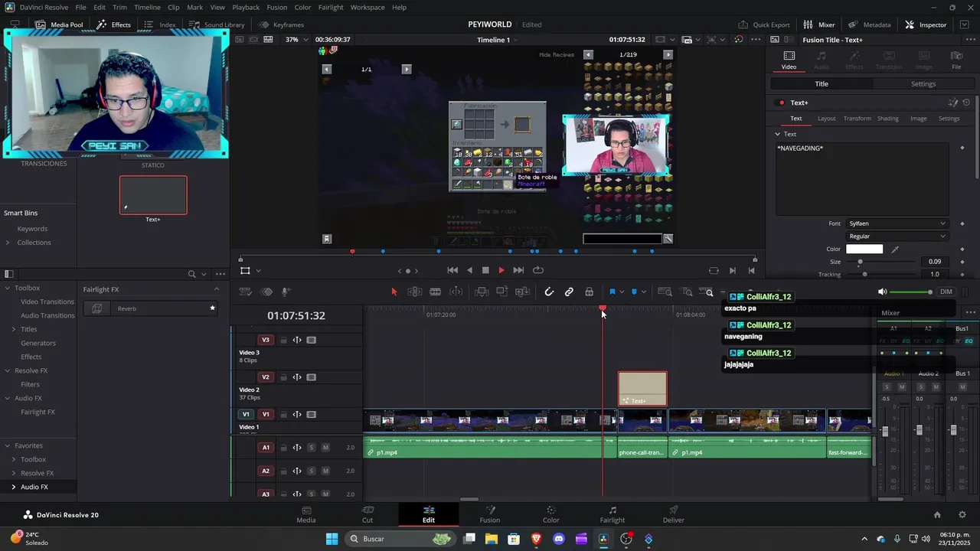
Task: Toggle the DIM button
Action: [x=946, y=292]
